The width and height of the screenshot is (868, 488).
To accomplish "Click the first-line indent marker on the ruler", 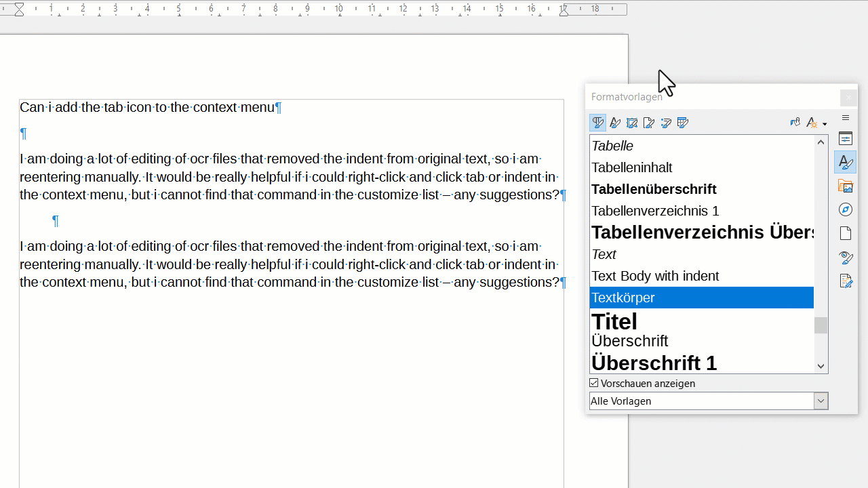I will tap(19, 6).
